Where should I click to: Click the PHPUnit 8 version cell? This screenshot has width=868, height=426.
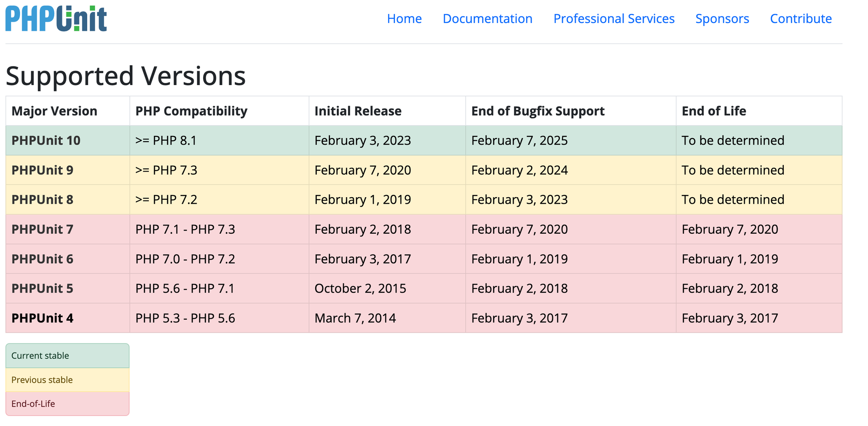click(43, 200)
